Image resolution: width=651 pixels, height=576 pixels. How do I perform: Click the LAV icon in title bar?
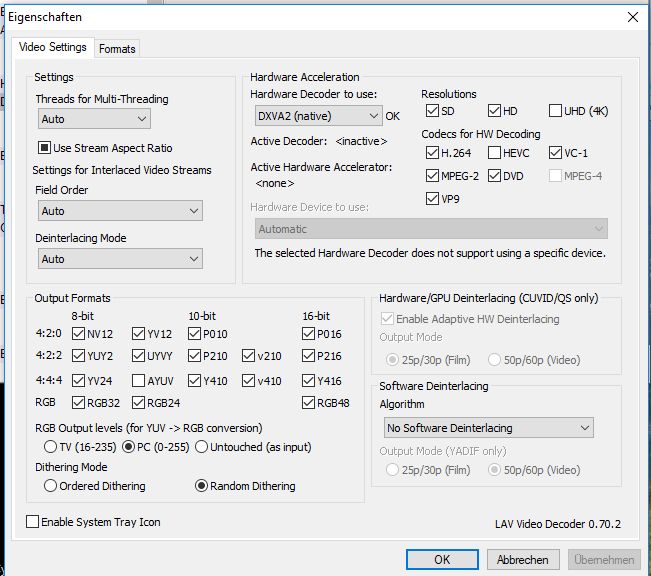12,17
